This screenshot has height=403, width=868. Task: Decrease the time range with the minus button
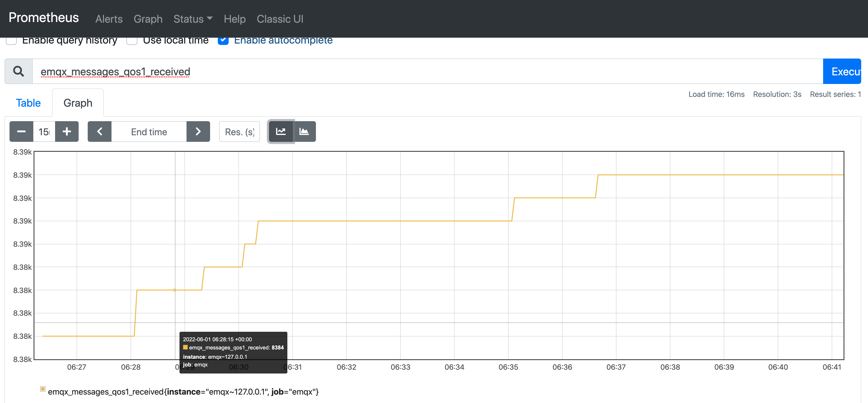(x=21, y=132)
